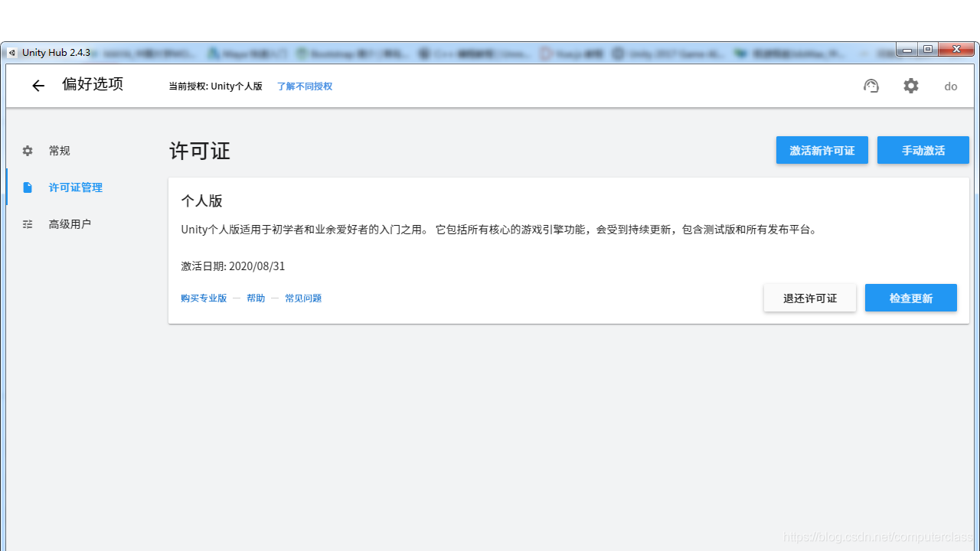Select the 许可证管理 sidebar tab
The height and width of the screenshot is (551, 980).
[x=83, y=187]
